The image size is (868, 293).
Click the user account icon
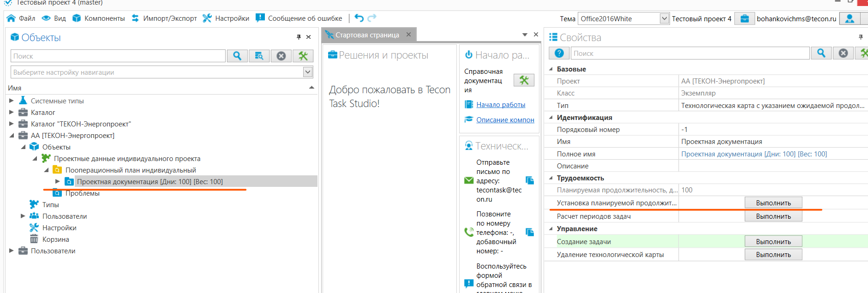pos(850,18)
